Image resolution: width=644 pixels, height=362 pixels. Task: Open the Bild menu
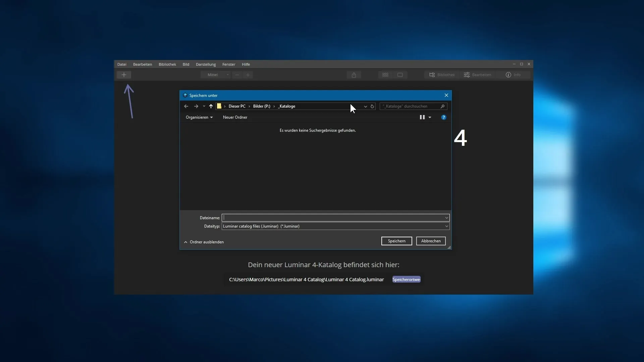tap(186, 64)
